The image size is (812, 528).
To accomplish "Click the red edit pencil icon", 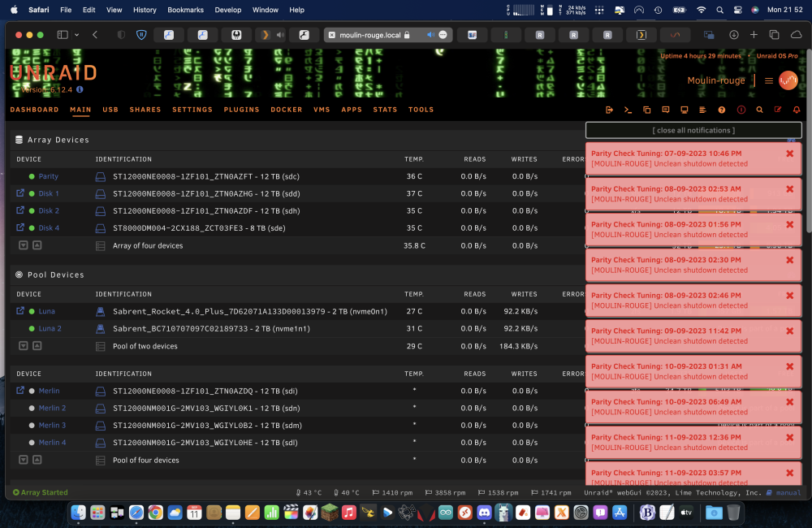I will tap(778, 110).
